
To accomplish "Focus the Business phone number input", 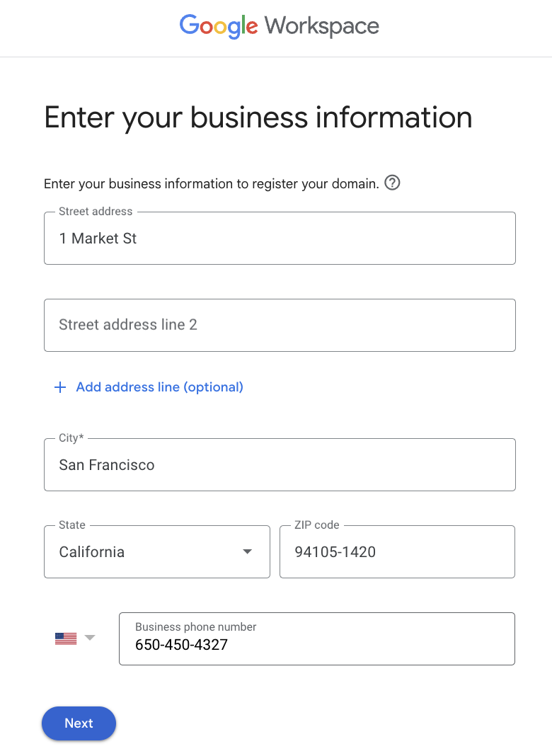I will [316, 645].
